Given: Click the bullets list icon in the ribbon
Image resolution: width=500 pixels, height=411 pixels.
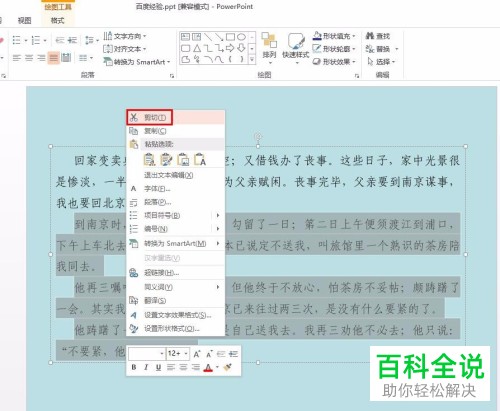Looking at the screenshot, I should tap(17, 40).
